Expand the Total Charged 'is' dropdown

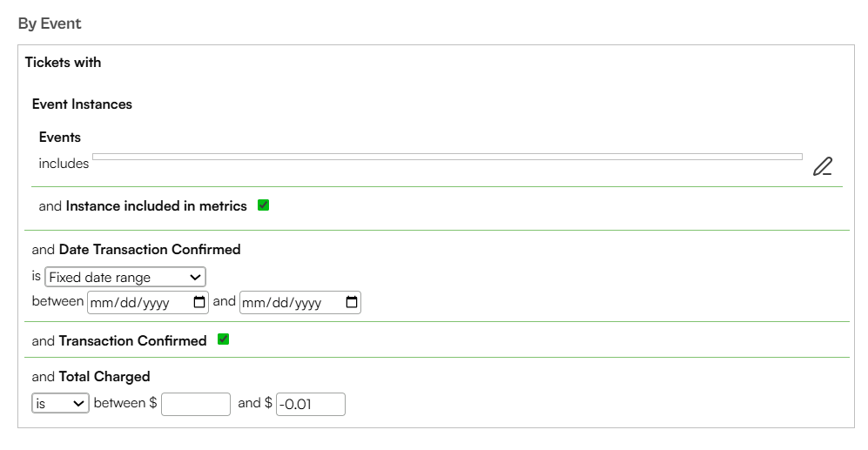click(60, 404)
